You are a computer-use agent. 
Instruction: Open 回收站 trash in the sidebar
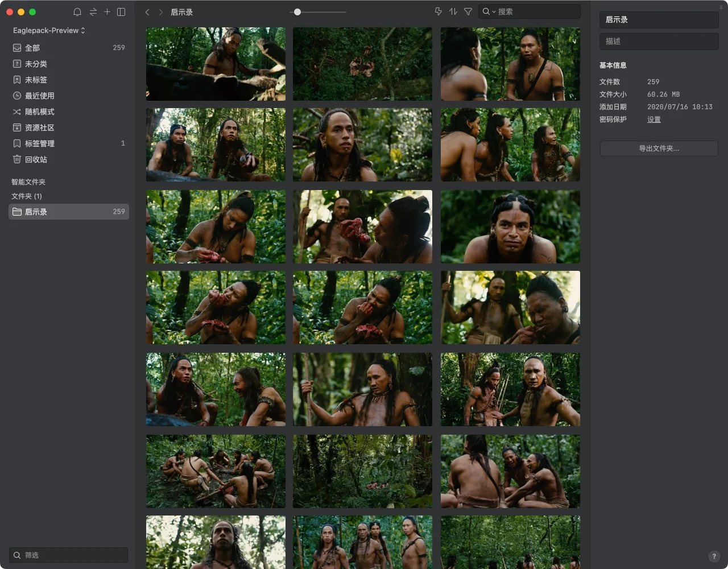tap(69, 159)
